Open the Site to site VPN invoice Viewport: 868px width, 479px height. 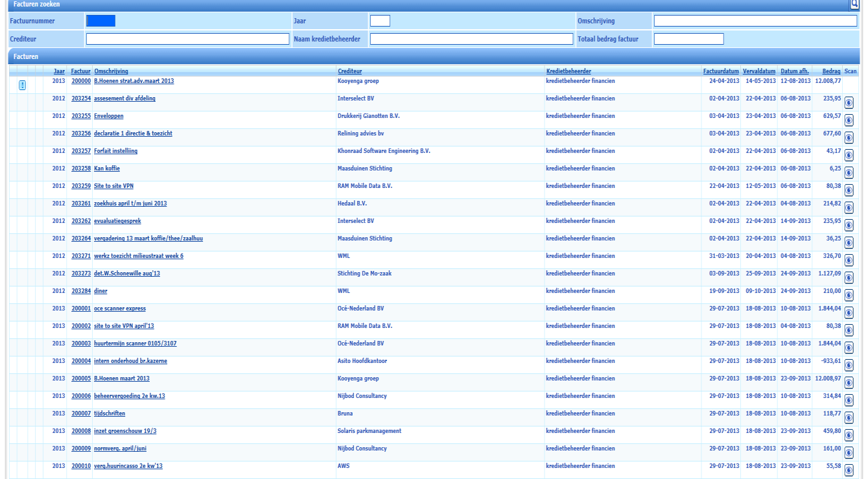[x=113, y=186]
